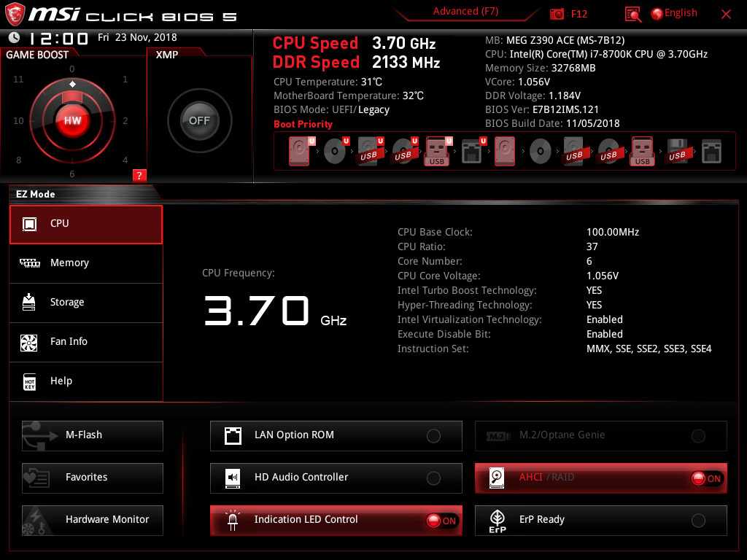
Task: Select the UEFI USB key boot icon
Action: [438, 151]
